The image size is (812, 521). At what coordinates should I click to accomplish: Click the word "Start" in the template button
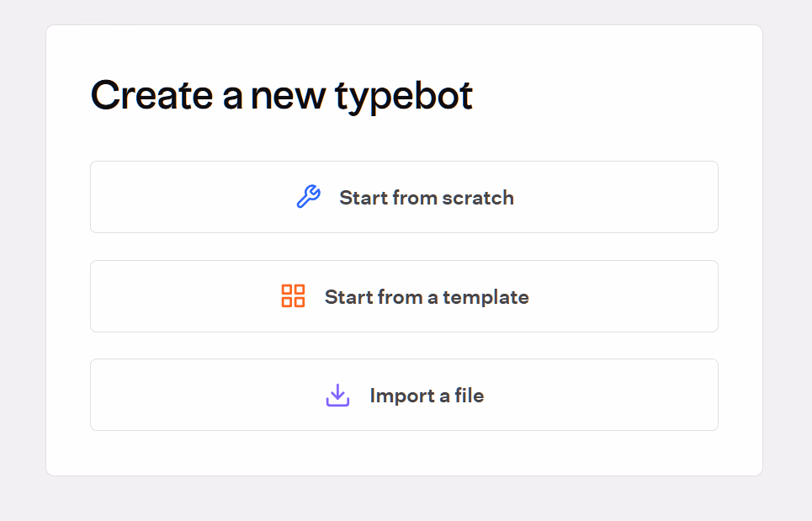pos(348,297)
